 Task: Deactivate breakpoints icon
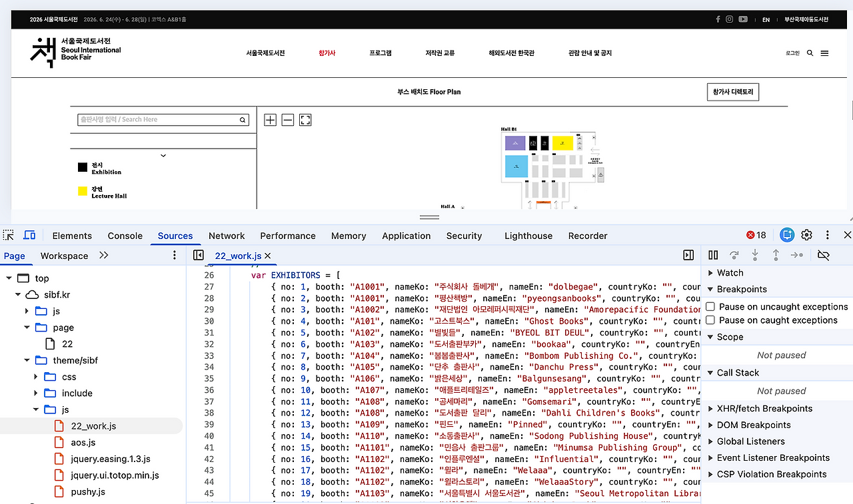pyautogui.click(x=824, y=255)
